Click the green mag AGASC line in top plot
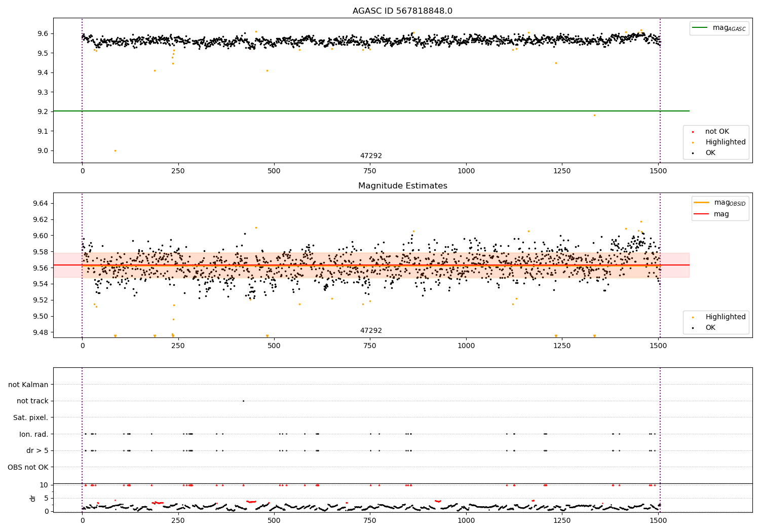Screen dimensions: 760x532 [371, 111]
